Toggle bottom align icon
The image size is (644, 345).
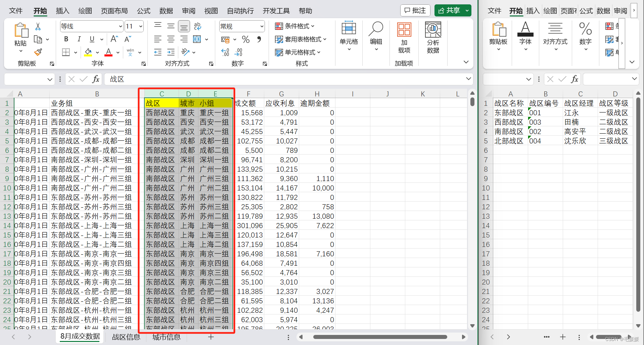(x=184, y=26)
